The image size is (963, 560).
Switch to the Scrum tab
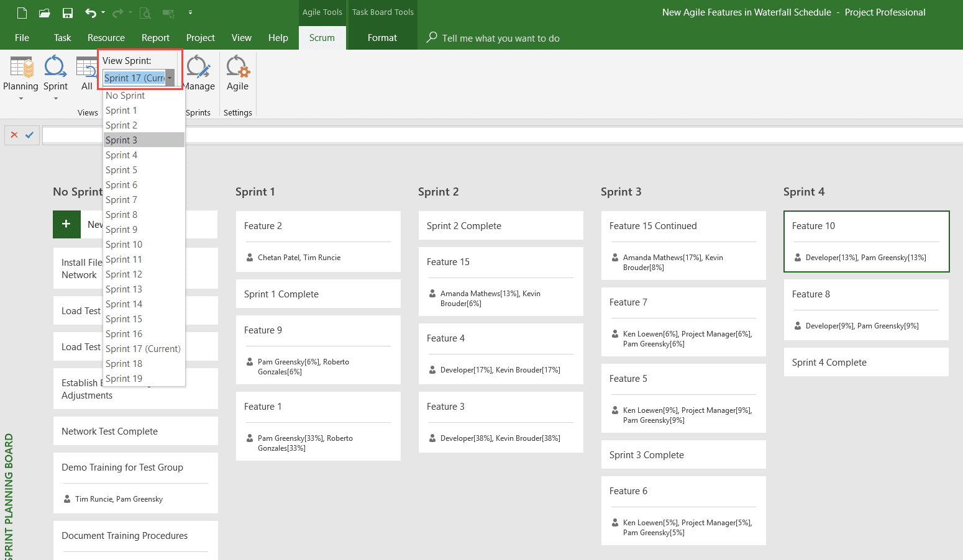pos(322,37)
